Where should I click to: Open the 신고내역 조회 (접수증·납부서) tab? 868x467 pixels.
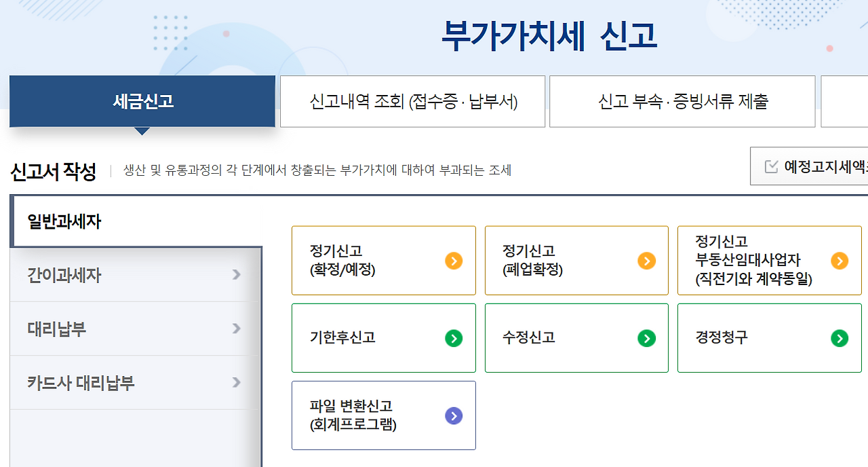[x=412, y=100]
